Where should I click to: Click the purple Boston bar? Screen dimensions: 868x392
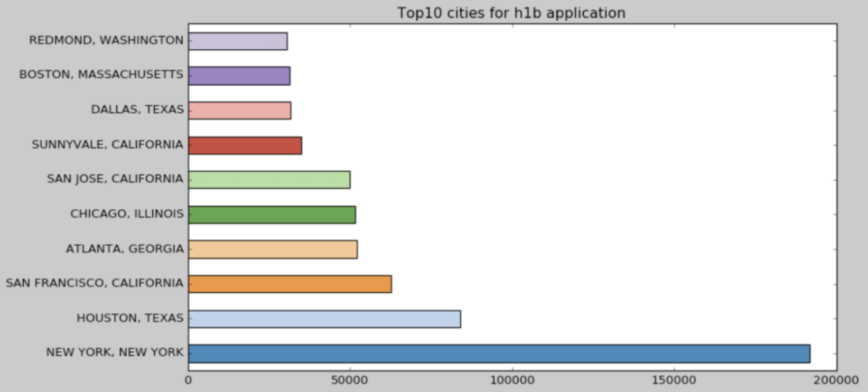239,75
